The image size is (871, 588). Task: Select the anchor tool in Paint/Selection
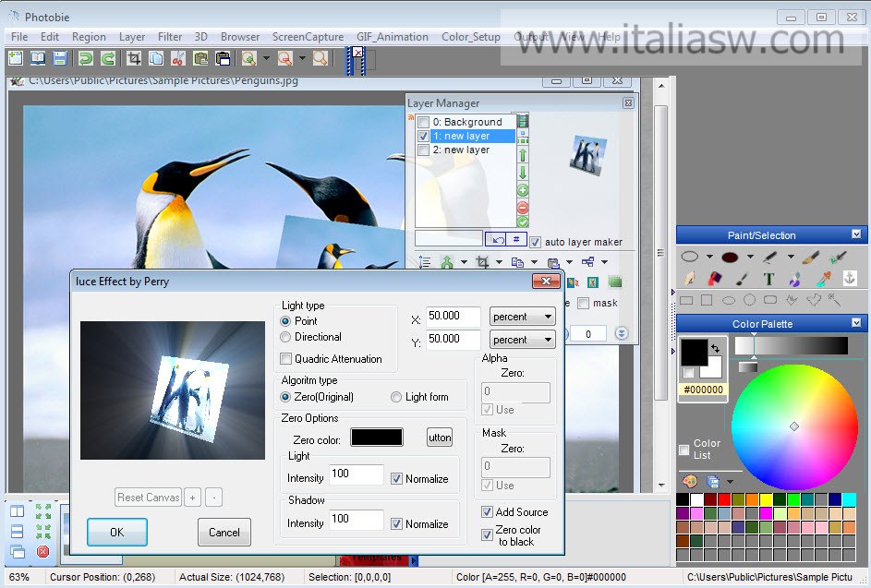point(850,278)
